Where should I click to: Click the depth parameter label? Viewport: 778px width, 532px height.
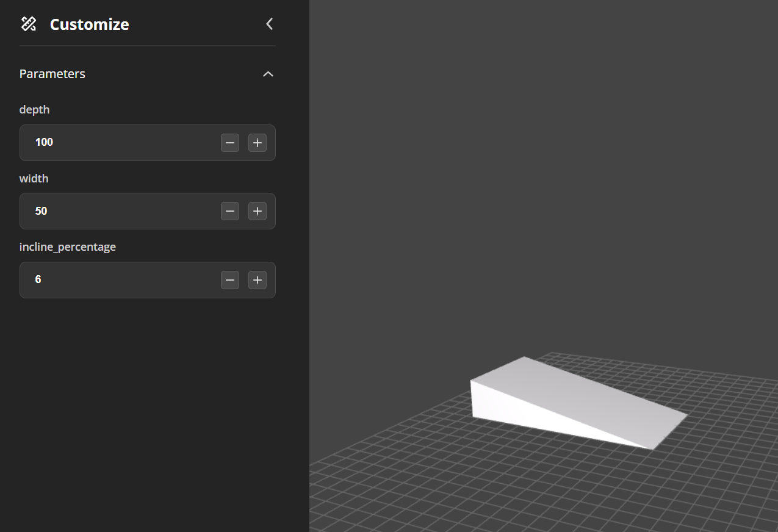35,110
